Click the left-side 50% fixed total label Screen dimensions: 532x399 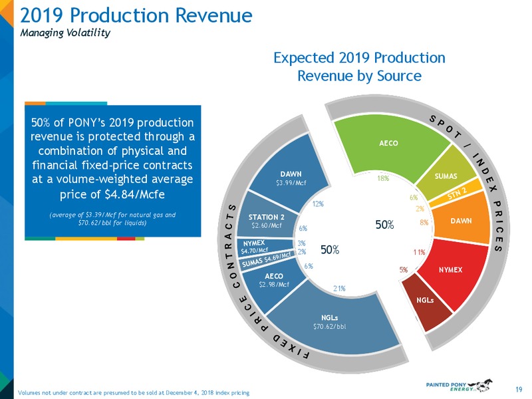click(330, 250)
